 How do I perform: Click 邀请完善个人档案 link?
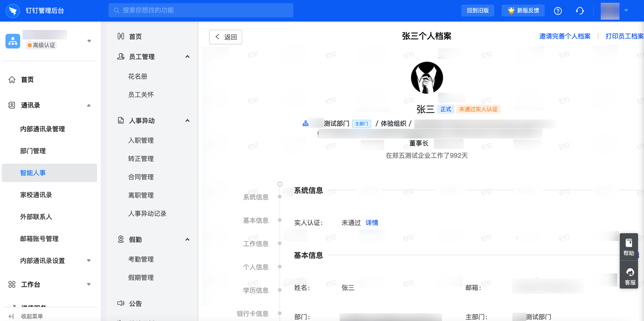pyautogui.click(x=565, y=36)
